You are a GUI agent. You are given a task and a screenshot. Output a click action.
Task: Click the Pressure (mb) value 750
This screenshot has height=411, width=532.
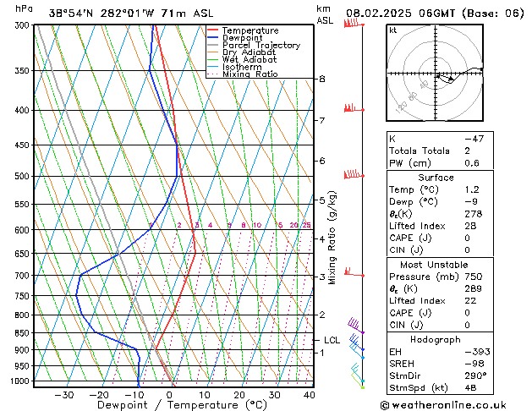coord(474,277)
